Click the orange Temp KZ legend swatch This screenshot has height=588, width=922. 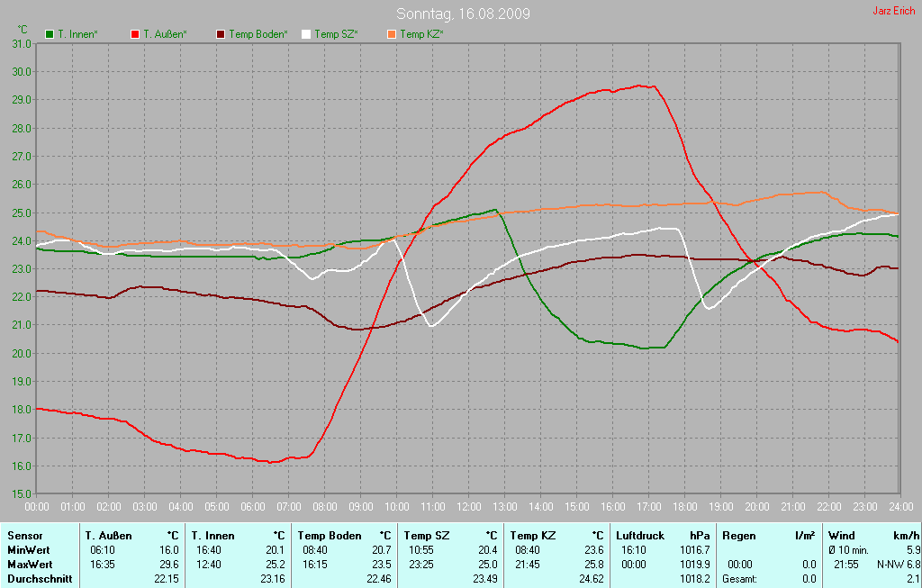pos(392,34)
